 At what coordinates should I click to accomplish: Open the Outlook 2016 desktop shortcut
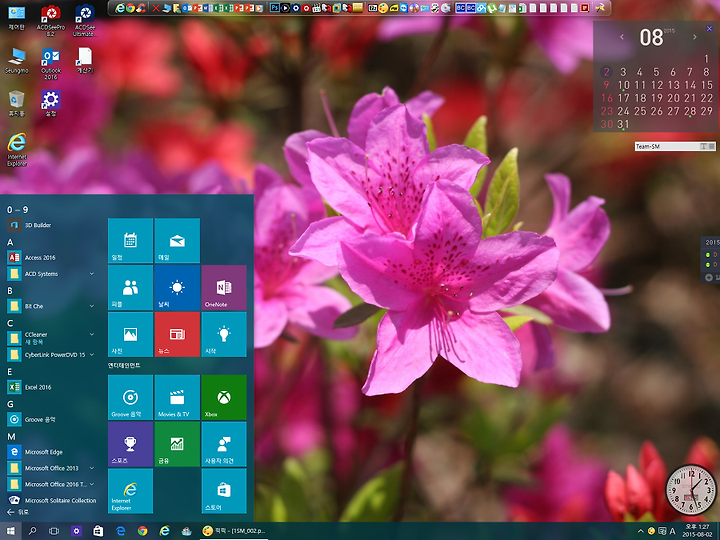pyautogui.click(x=51, y=63)
